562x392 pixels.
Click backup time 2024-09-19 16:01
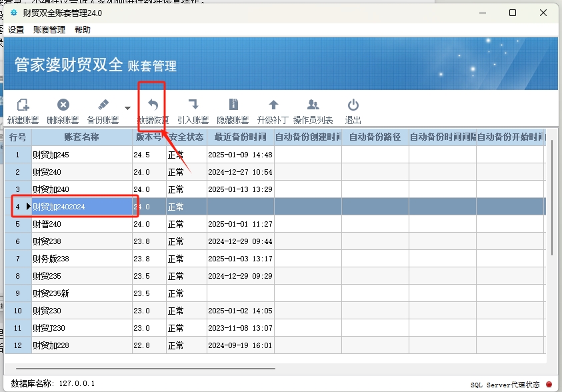tap(240, 345)
